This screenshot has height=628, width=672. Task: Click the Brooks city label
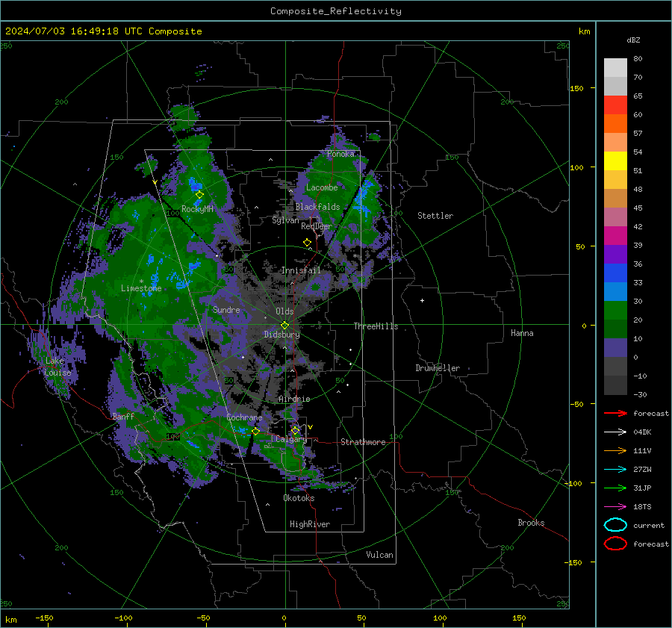531,523
